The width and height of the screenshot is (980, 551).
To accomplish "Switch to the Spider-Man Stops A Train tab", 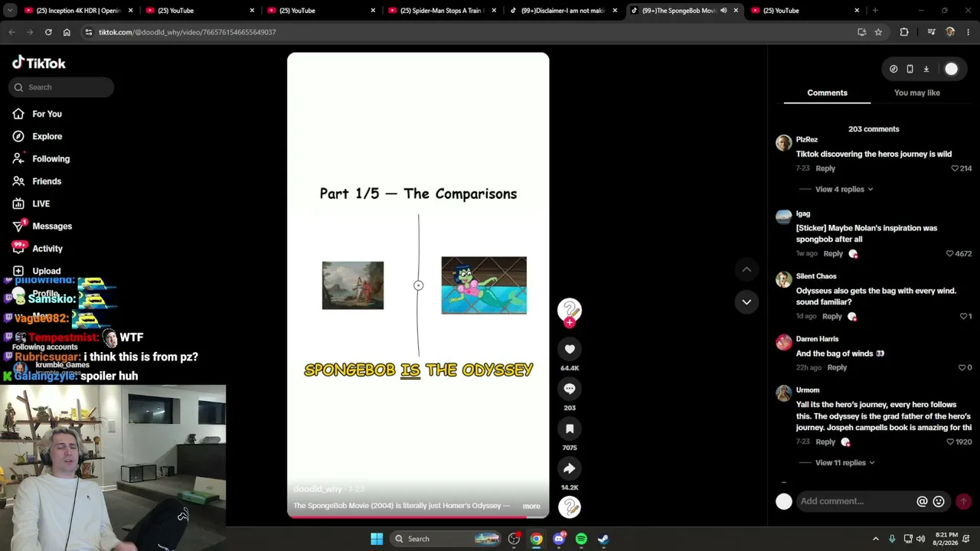I will pyautogui.click(x=442, y=11).
